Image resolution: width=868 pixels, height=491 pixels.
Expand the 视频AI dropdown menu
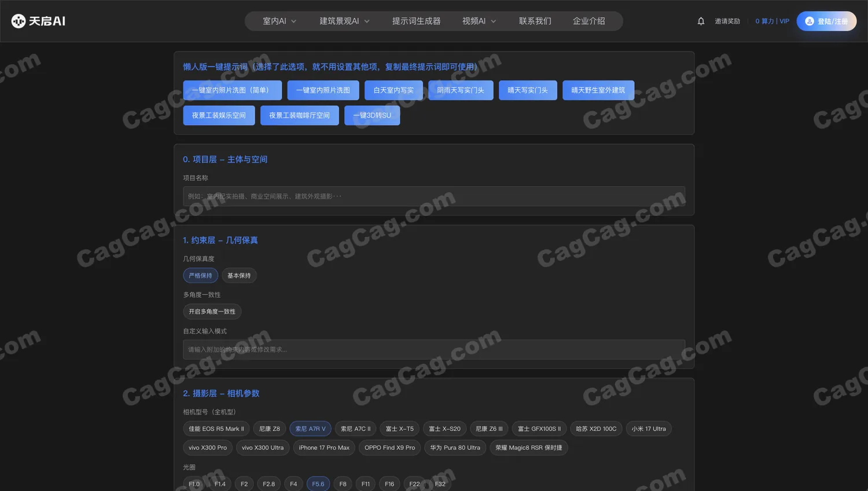click(479, 21)
